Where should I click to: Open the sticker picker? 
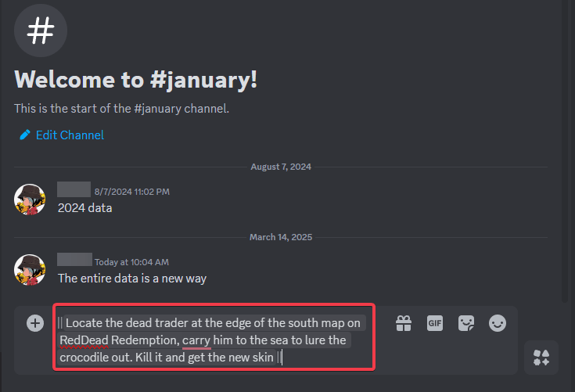(x=466, y=323)
